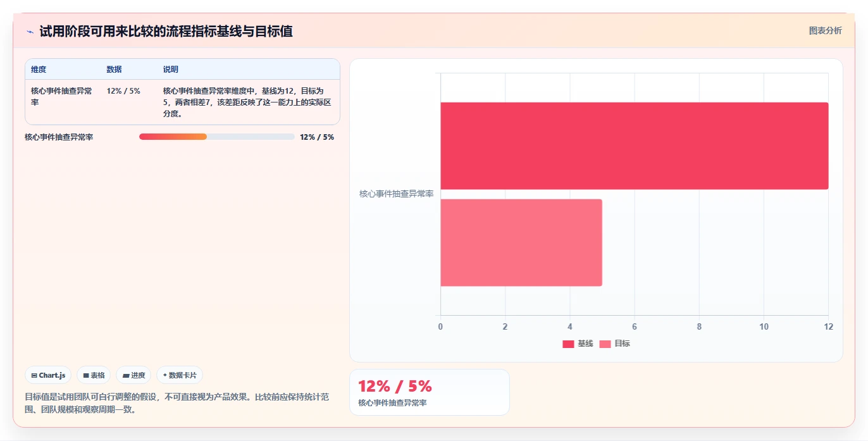Toggle the 基线 legend item
The image size is (868, 441).
pos(578,344)
